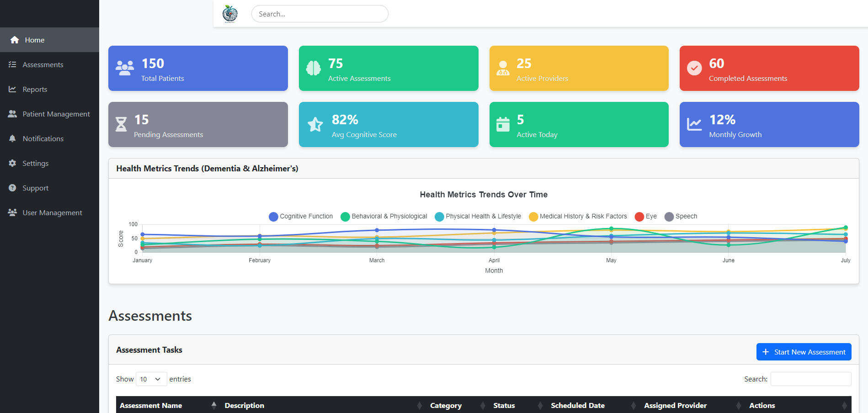
Task: Click the Reports chart icon in sidebar
Action: click(12, 89)
